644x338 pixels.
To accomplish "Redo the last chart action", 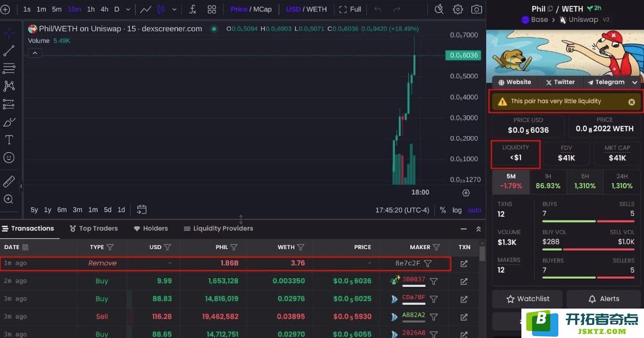I will coord(396,9).
